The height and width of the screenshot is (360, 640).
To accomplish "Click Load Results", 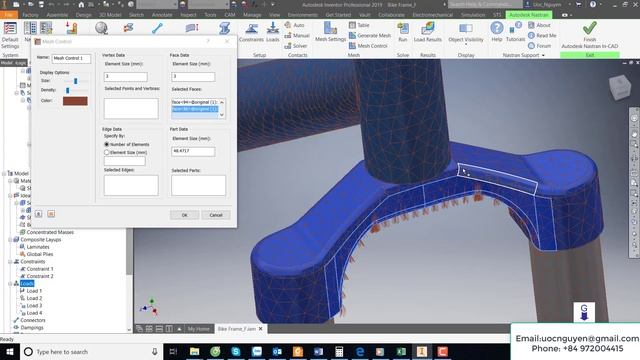I will pyautogui.click(x=427, y=32).
